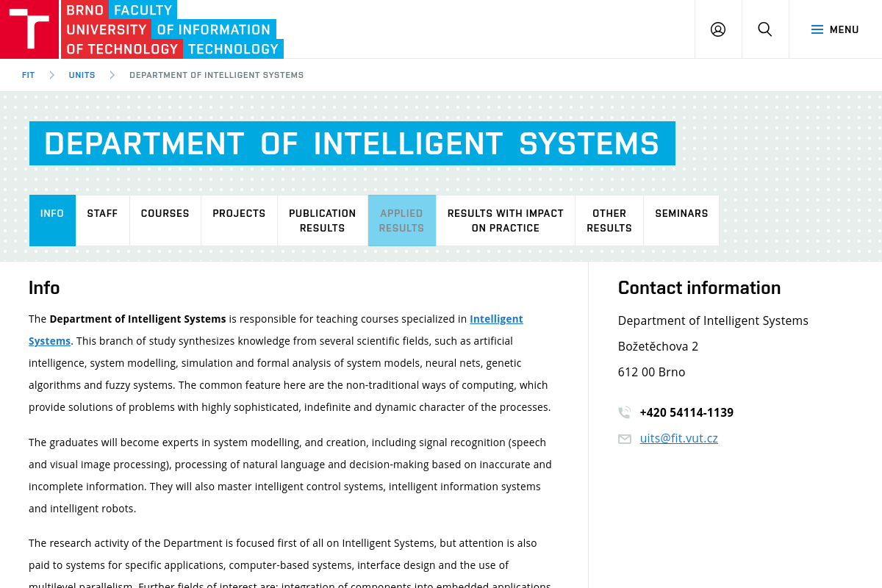The width and height of the screenshot is (882, 588).
Task: Click phone number +420 54114-1139
Action: click(x=686, y=412)
